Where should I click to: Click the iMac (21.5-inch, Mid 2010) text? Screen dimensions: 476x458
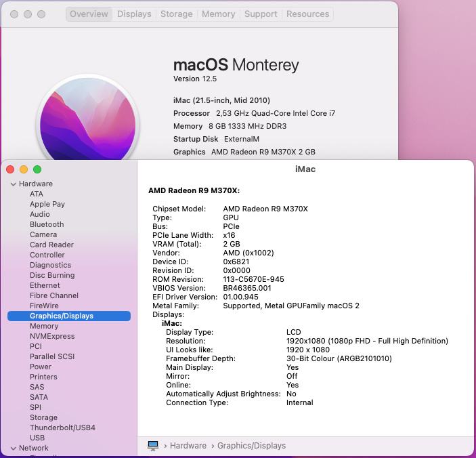tap(221, 100)
